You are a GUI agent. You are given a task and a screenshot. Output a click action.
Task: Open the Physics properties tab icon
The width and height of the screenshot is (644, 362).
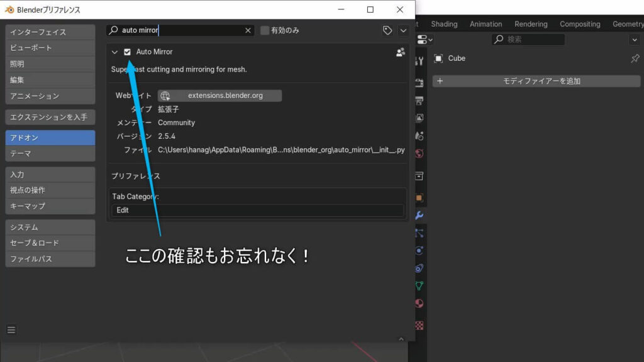pos(419,251)
